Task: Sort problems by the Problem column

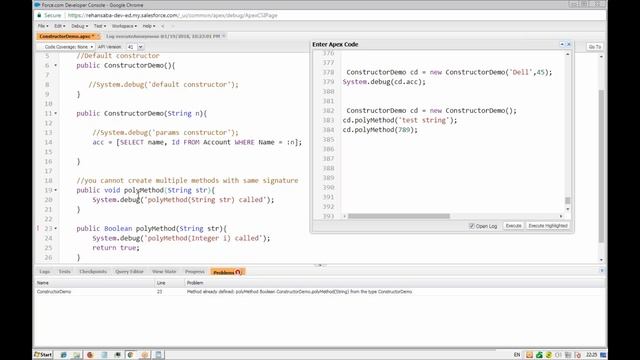Action: 394,283
